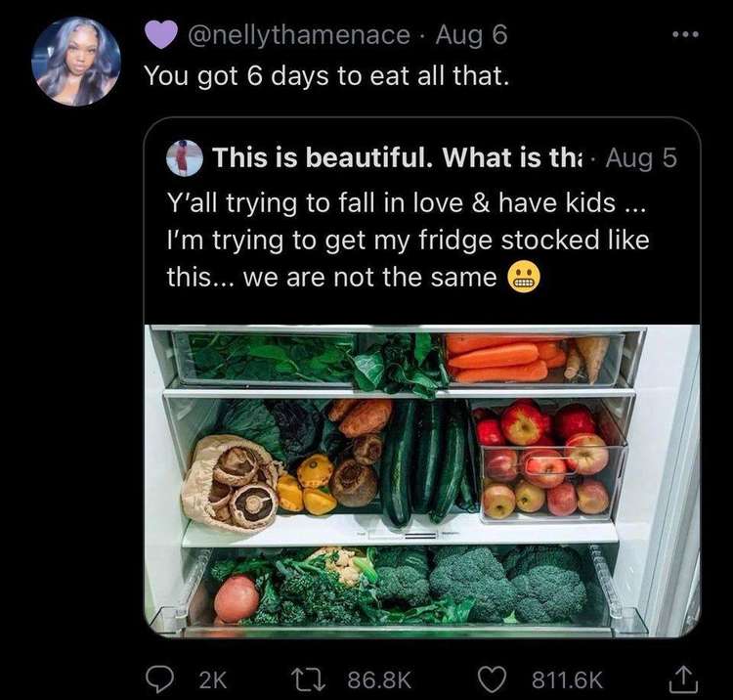Viewport: 733px width, 700px height.
Task: Open nellythamenace's profile picture
Action: (76, 61)
